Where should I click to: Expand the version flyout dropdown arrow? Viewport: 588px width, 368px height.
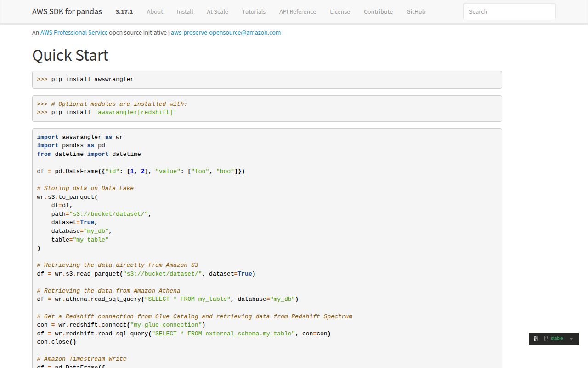click(x=571, y=339)
